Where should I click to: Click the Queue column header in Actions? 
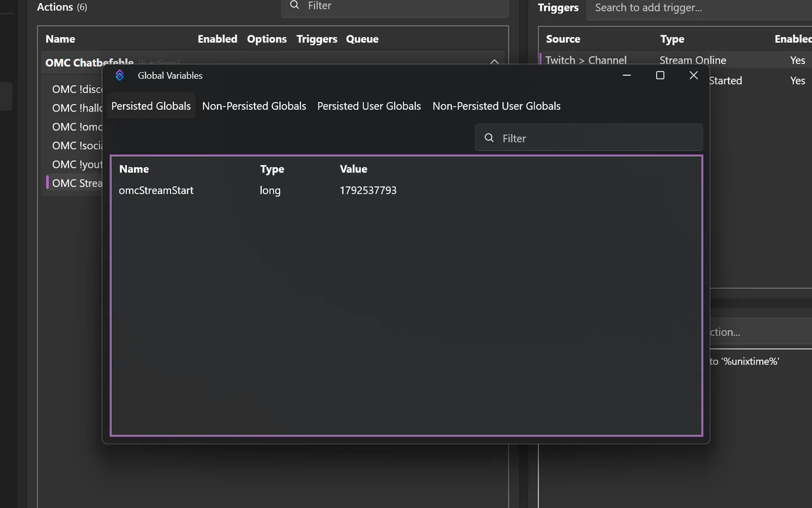click(x=362, y=39)
